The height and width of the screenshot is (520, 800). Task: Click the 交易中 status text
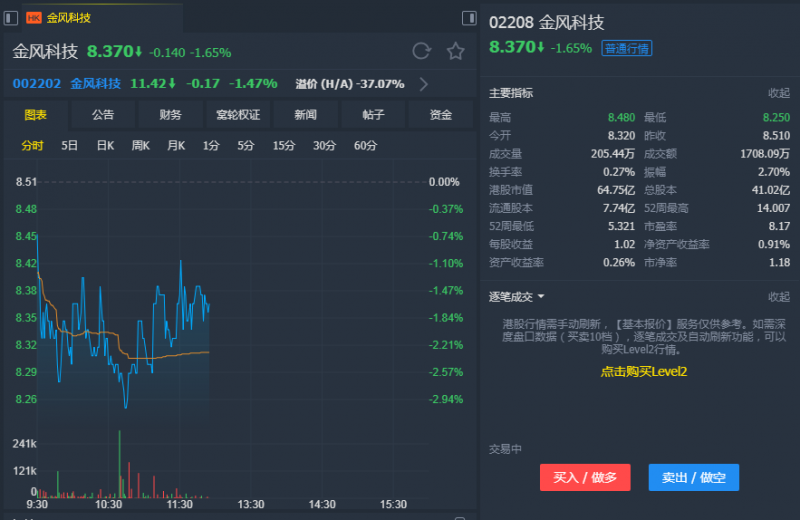point(505,449)
